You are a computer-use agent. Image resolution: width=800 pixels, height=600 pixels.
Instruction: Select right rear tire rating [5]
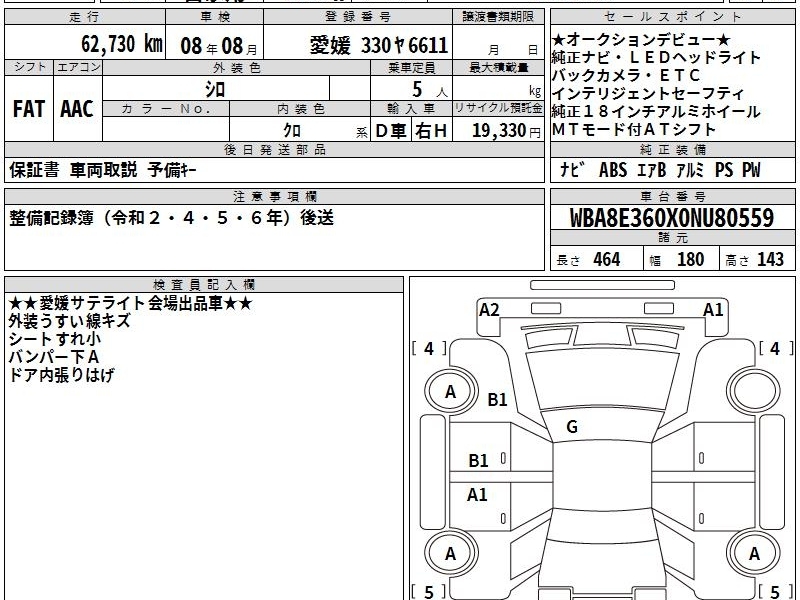point(776,592)
